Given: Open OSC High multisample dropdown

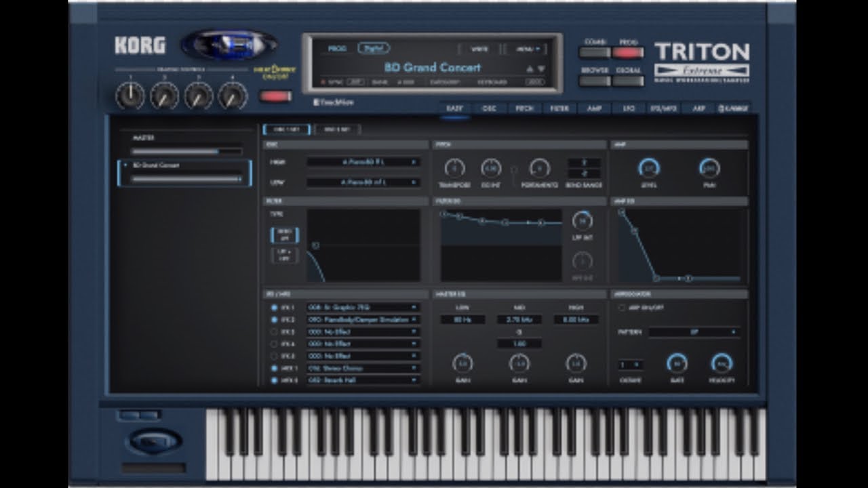Looking at the screenshot, I should 363,162.
